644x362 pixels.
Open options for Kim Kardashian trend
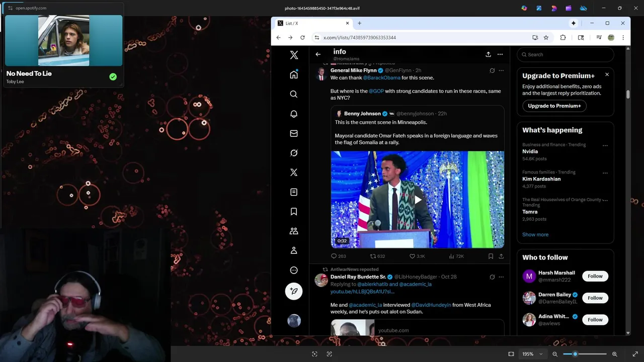pos(605,172)
